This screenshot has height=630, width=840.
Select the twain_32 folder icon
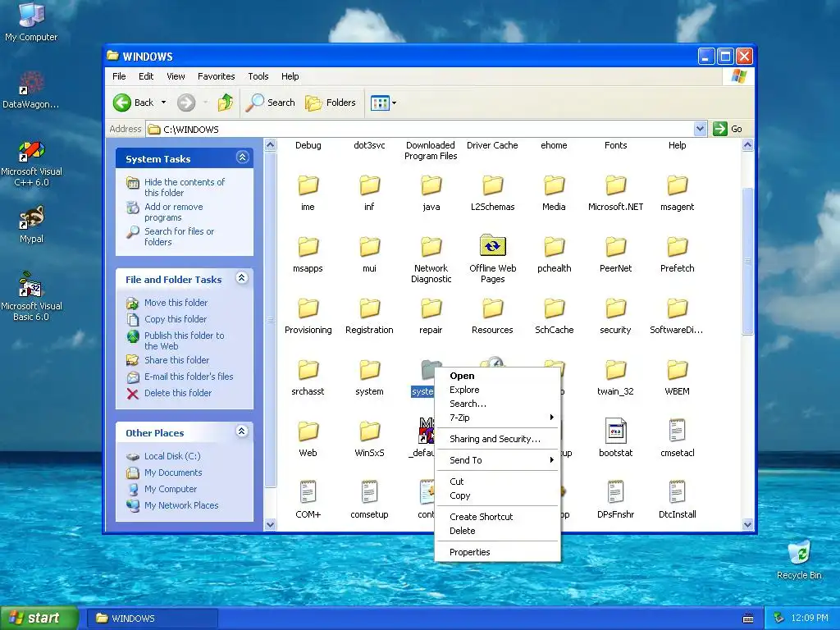point(615,370)
